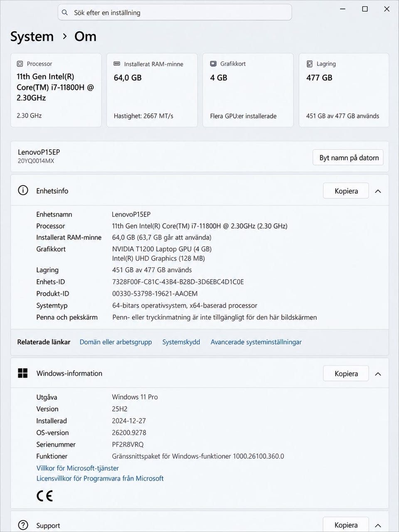Collapse the Windows-information section chevron
399x532 pixels.
378,374
